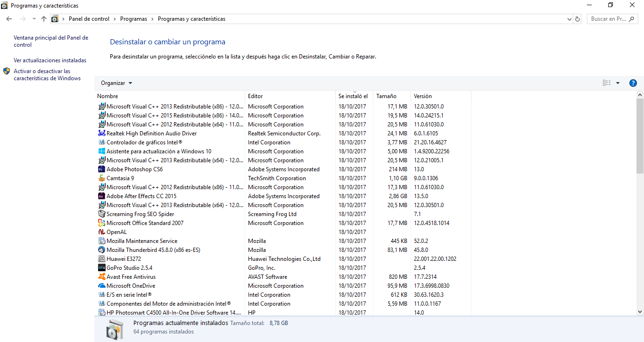Sort list by Editor column
Image resolution: width=644 pixels, height=342 pixels.
pos(290,96)
